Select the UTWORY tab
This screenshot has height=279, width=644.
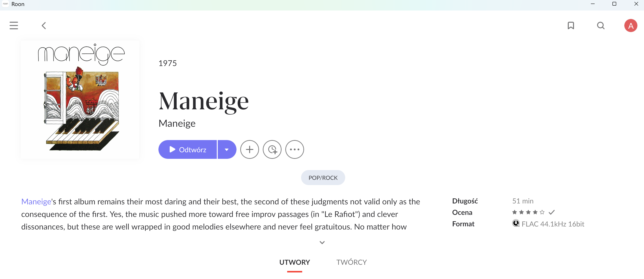(x=295, y=262)
